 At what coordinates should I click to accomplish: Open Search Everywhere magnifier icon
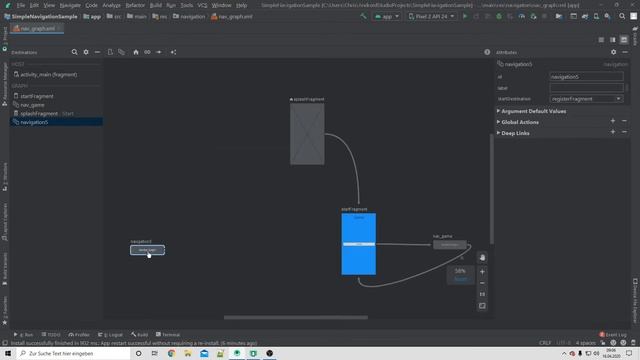point(622,16)
